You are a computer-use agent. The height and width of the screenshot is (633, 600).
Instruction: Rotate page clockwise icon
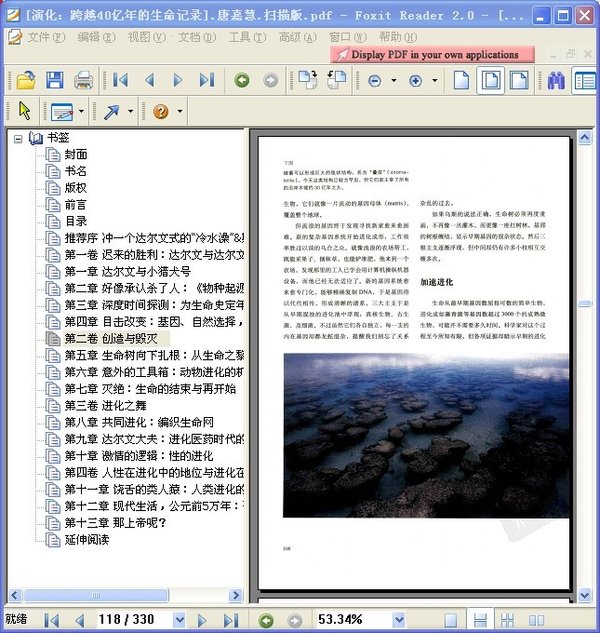[x=308, y=80]
